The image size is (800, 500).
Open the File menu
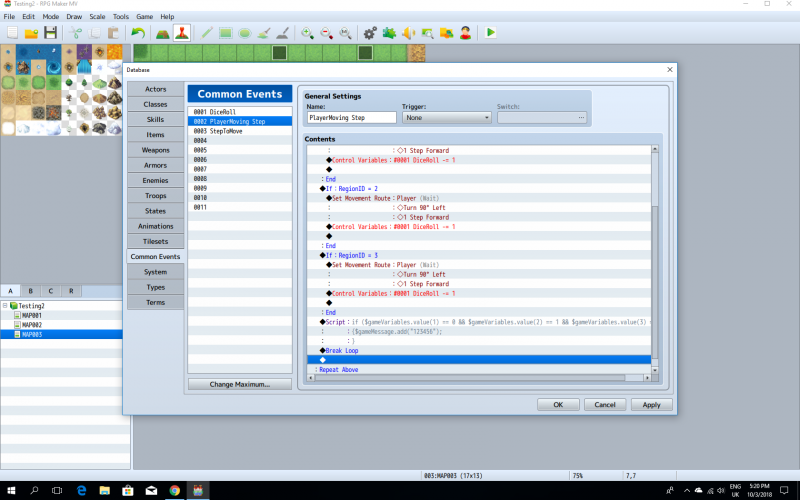tap(9, 16)
